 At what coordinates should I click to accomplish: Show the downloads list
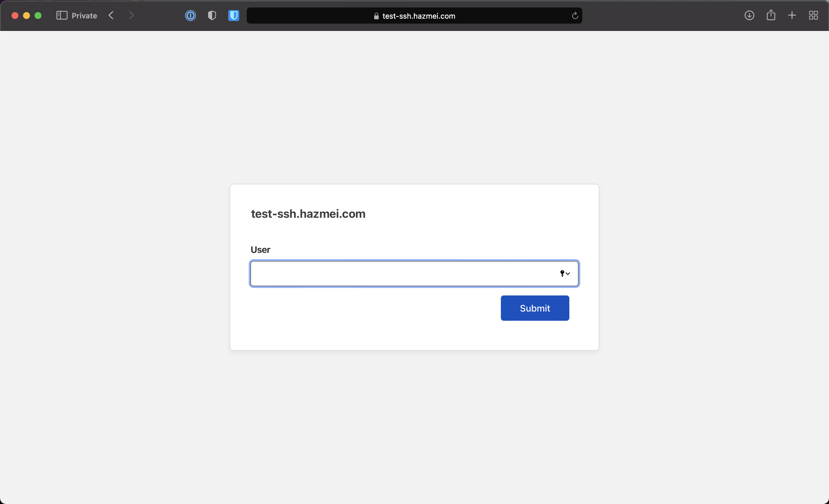tap(749, 16)
